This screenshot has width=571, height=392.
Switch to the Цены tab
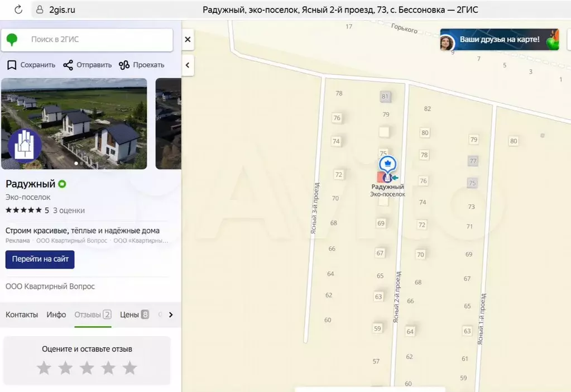tap(135, 315)
